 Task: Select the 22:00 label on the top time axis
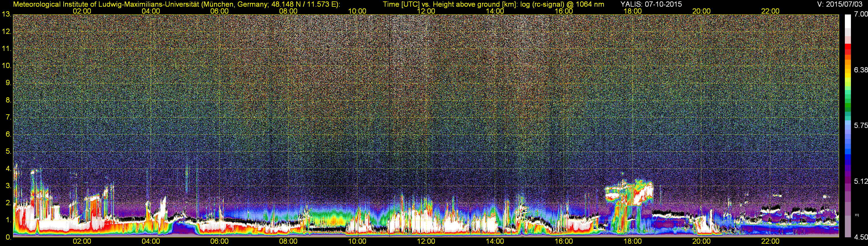click(x=770, y=11)
